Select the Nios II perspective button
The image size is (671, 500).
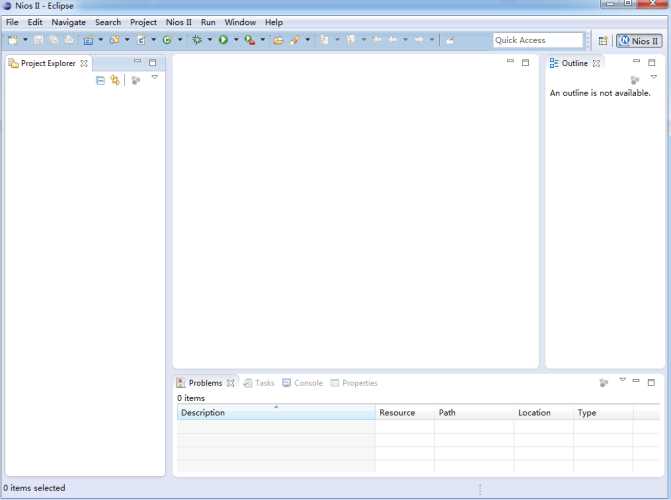click(639, 41)
